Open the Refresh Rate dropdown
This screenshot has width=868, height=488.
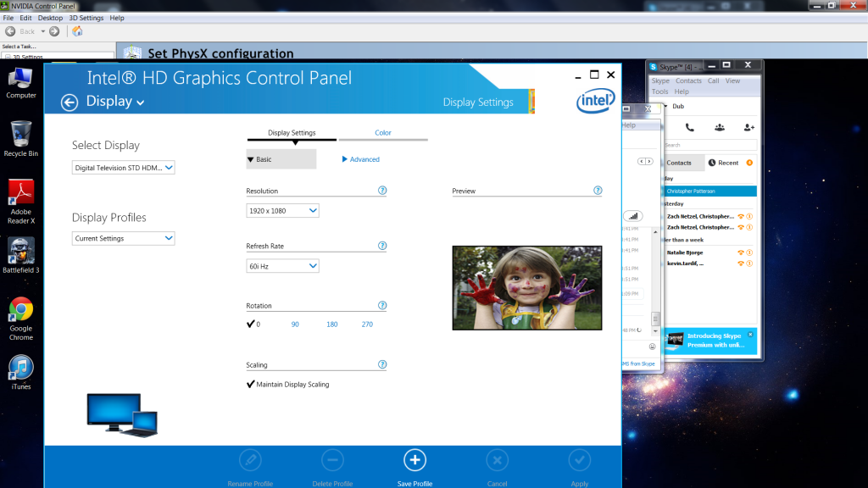[x=282, y=266]
